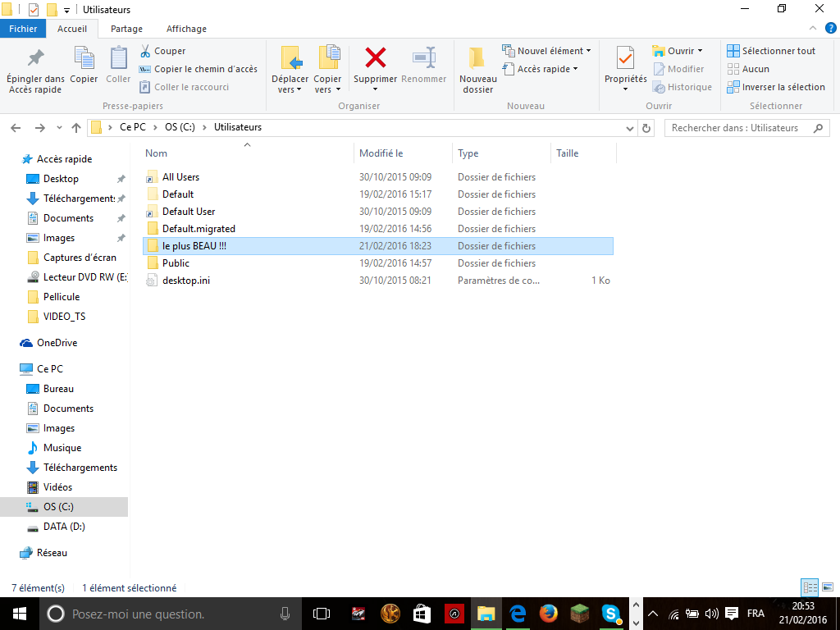Screen dimensions: 840x630
Task: Pin folder to Accès rapide
Action: pos(34,71)
